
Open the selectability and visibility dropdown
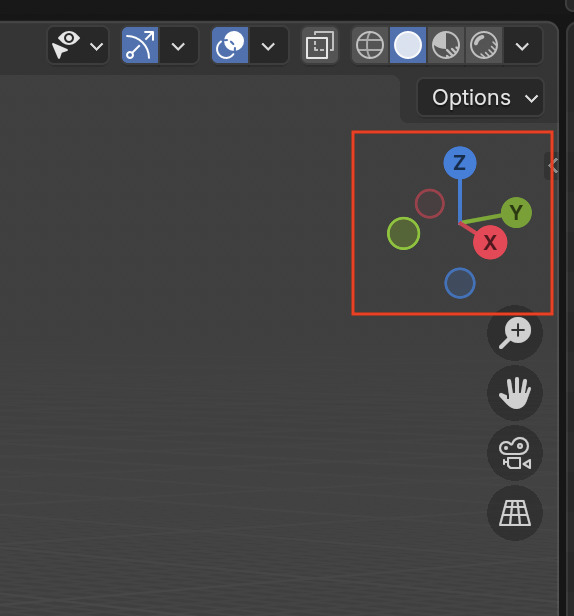point(78,46)
